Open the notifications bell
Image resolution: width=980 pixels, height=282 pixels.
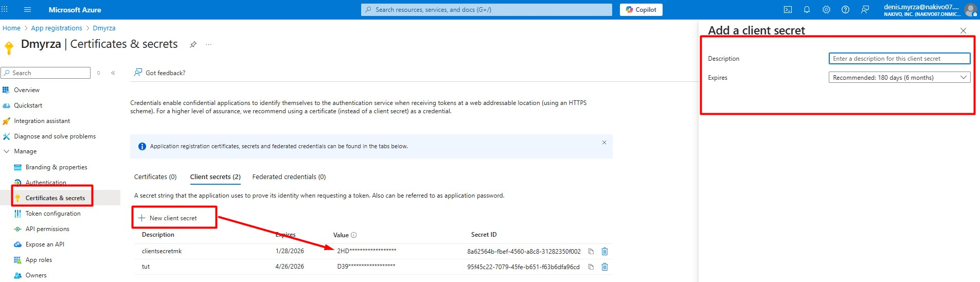point(807,10)
